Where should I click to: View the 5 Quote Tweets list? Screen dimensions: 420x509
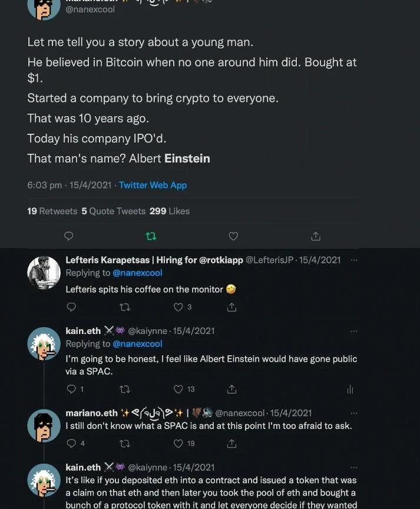pos(113,211)
